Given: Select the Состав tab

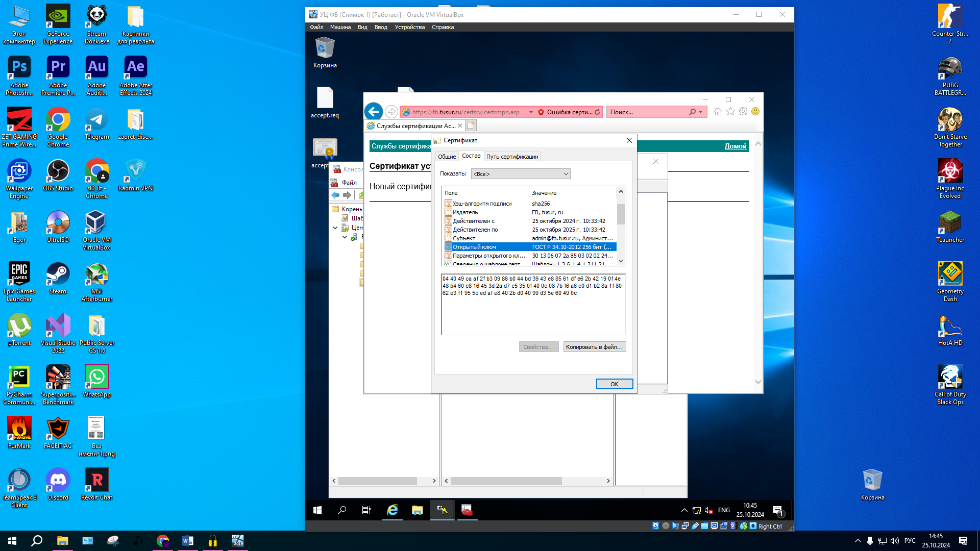Looking at the screenshot, I should [471, 156].
